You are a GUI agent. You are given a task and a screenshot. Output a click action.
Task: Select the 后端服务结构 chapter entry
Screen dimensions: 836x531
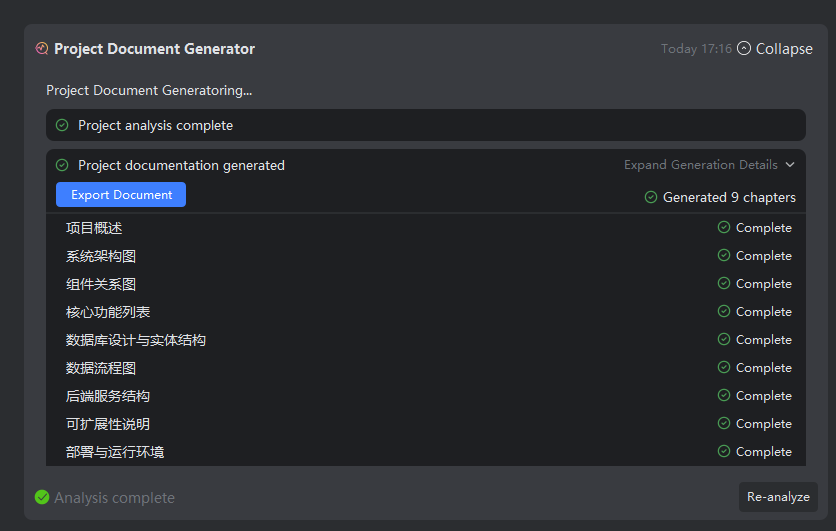pyautogui.click(x=108, y=396)
